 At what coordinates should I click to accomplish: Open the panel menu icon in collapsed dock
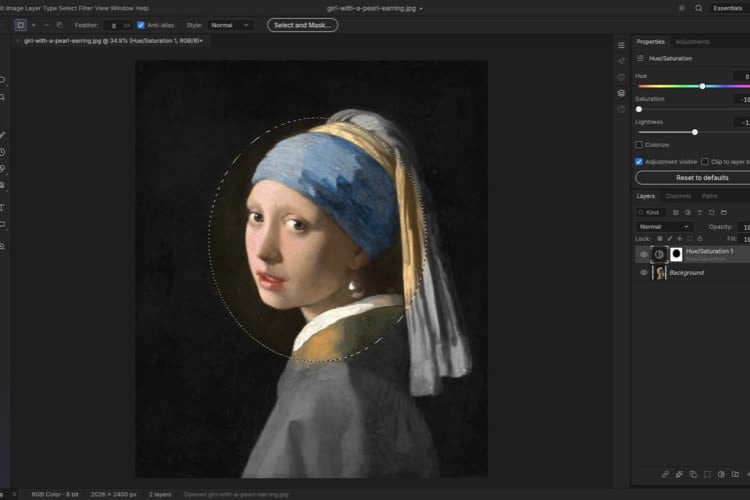(x=621, y=45)
